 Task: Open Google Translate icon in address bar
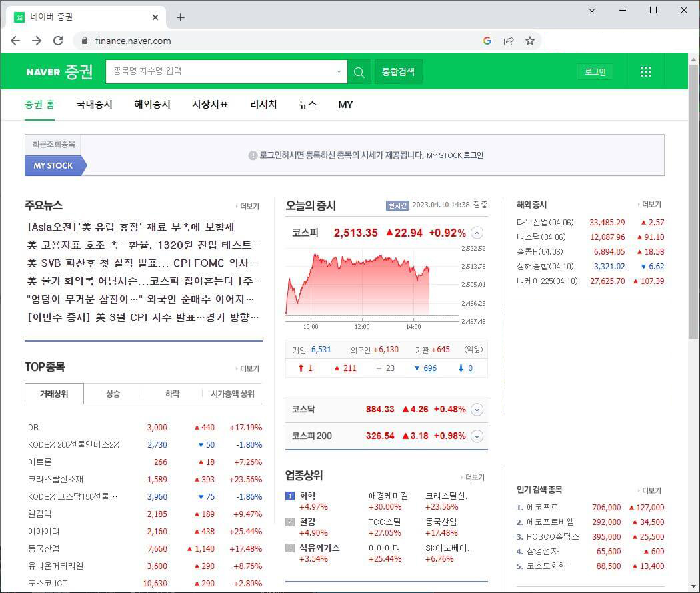487,40
